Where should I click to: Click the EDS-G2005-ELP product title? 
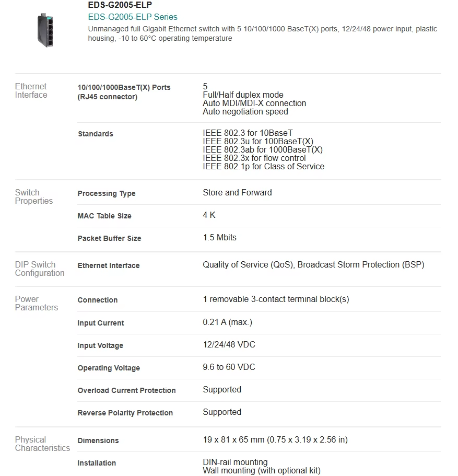click(x=120, y=5)
